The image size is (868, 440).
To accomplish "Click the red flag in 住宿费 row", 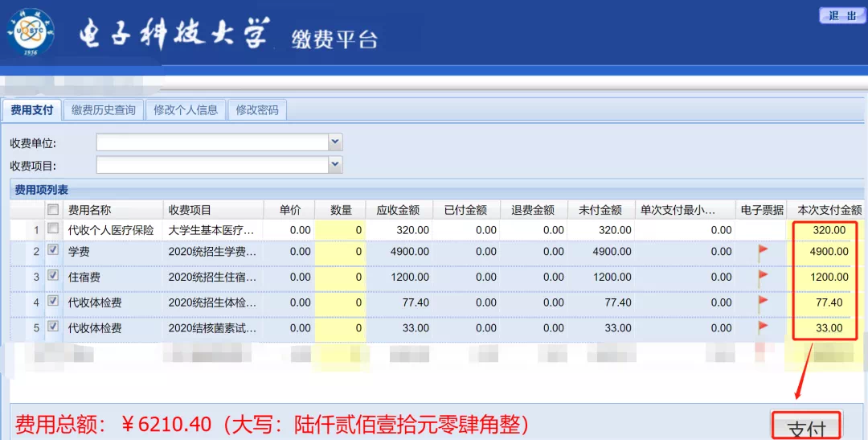I will click(x=763, y=278).
